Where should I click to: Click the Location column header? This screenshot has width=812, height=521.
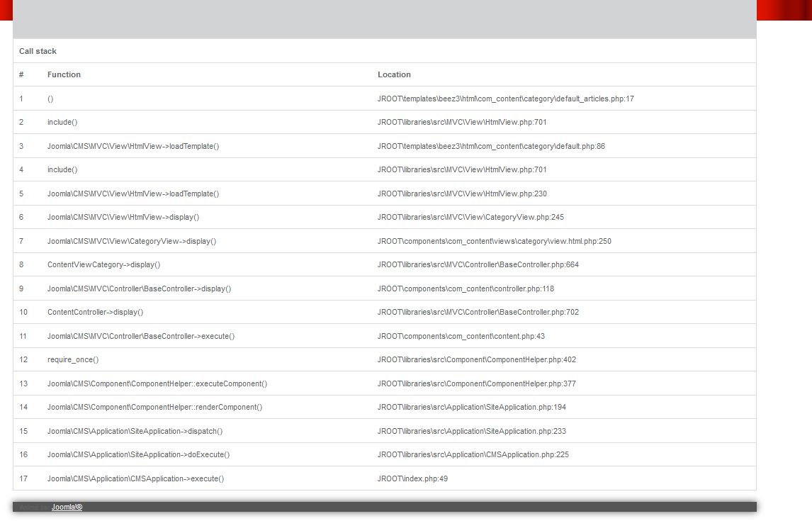point(394,74)
